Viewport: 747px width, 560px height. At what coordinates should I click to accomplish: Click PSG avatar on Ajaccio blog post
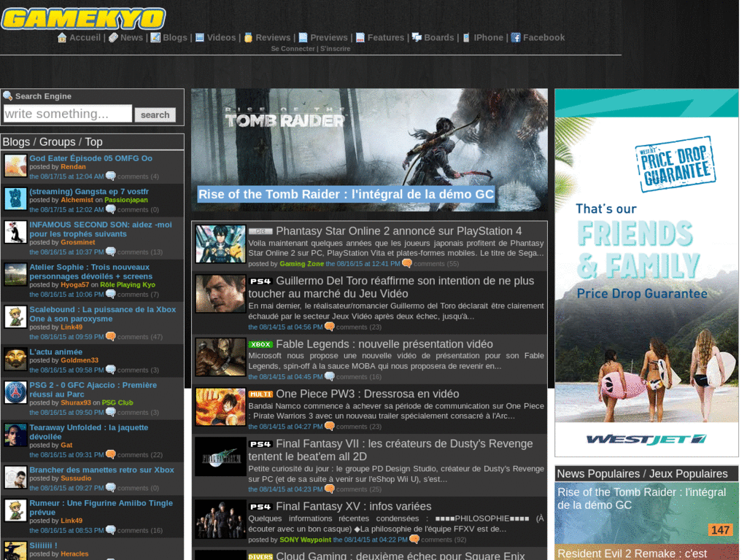click(x=16, y=392)
